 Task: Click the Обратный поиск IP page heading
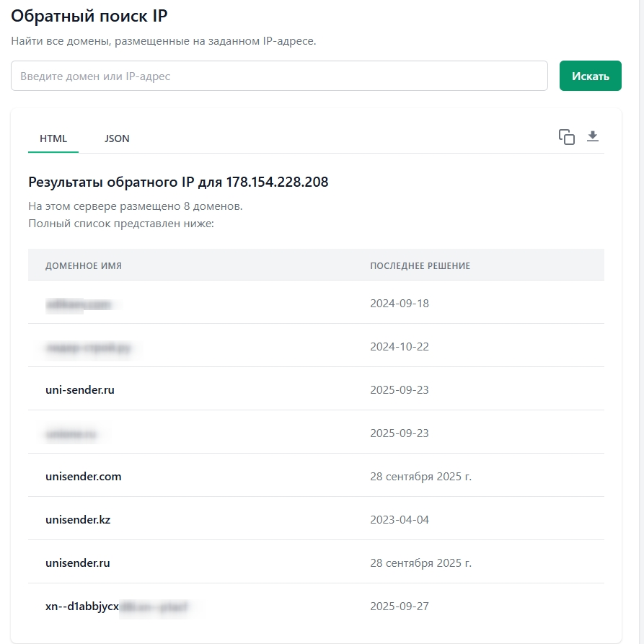click(89, 16)
